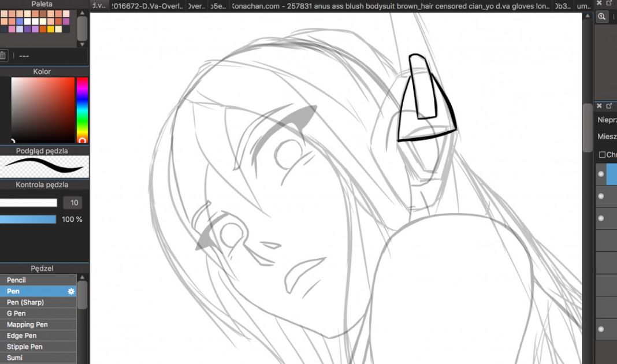Close the navigator panel with X icon
The width and height of the screenshot is (617, 364).
[x=599, y=3]
